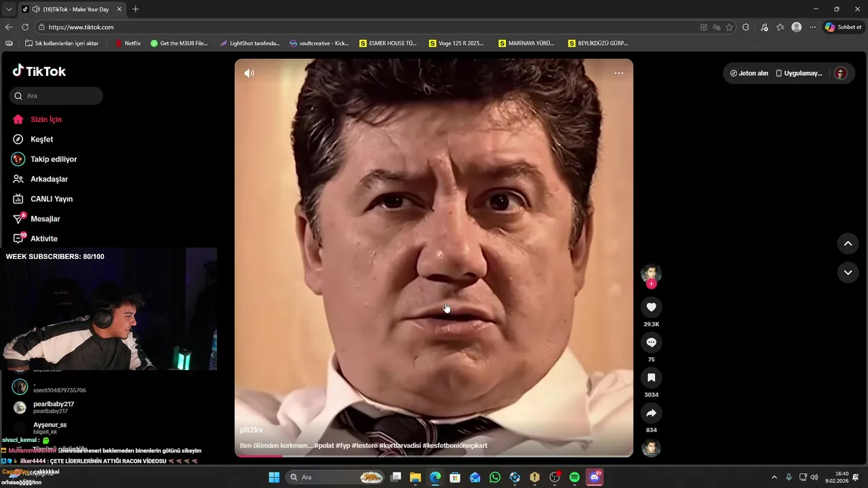Open creator name plt2kv on video
This screenshot has width=868, height=488.
click(x=251, y=430)
